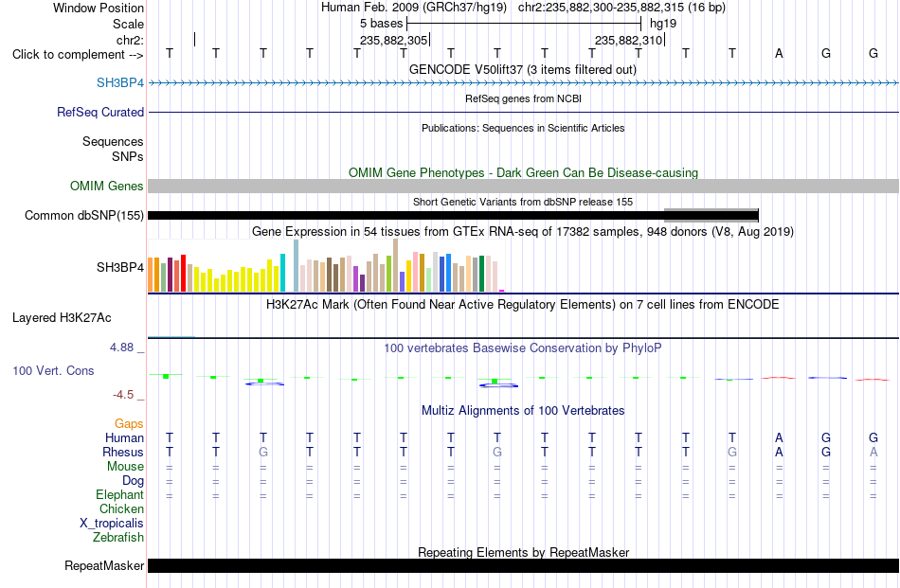Screen dimensions: 900x588
Task: Click the hg19 label beside the scale bar
Action: click(x=663, y=24)
